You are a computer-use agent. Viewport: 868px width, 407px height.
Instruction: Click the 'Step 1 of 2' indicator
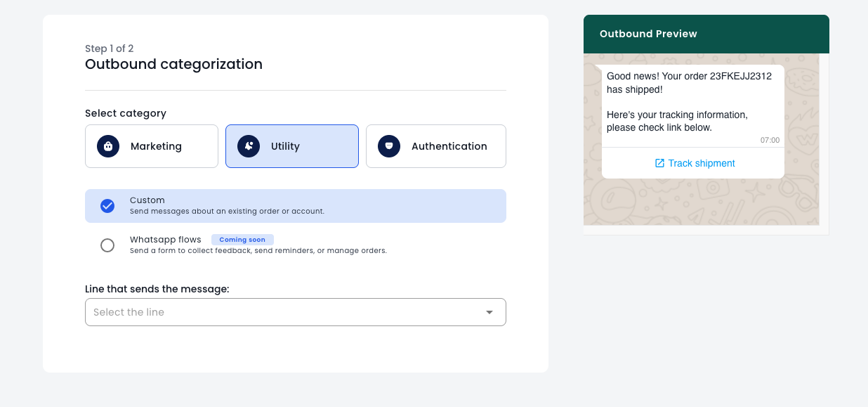[109, 49]
